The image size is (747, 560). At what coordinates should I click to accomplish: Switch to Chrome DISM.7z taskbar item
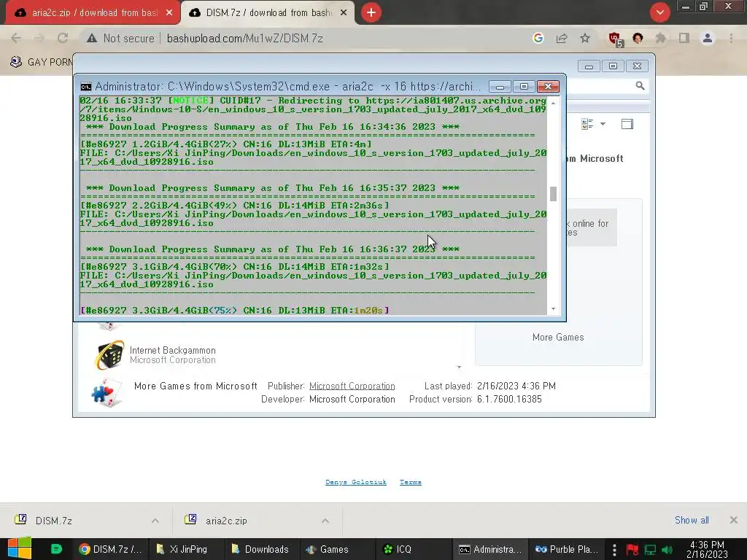tap(111, 549)
